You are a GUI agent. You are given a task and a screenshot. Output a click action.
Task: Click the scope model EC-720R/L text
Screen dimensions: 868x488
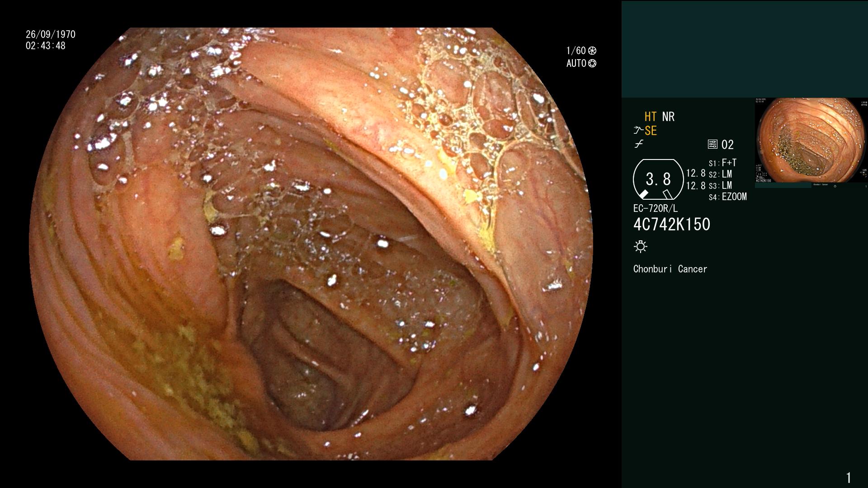(x=656, y=208)
